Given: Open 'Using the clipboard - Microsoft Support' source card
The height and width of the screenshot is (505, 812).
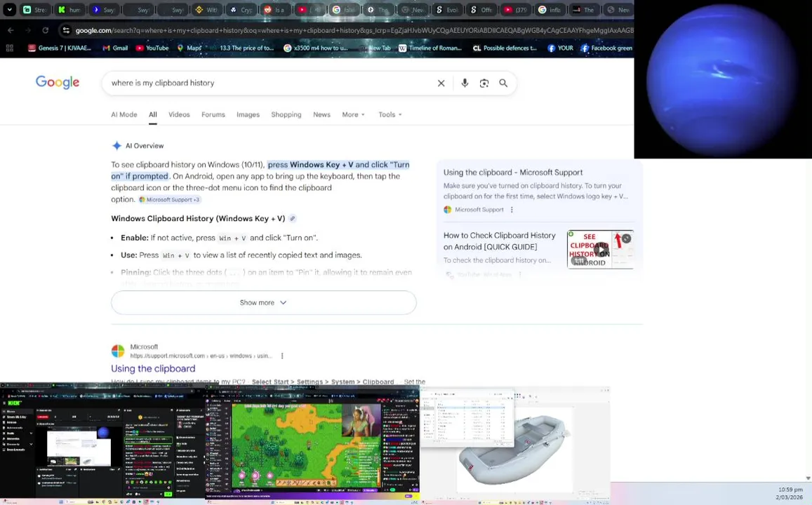Looking at the screenshot, I should (513, 173).
